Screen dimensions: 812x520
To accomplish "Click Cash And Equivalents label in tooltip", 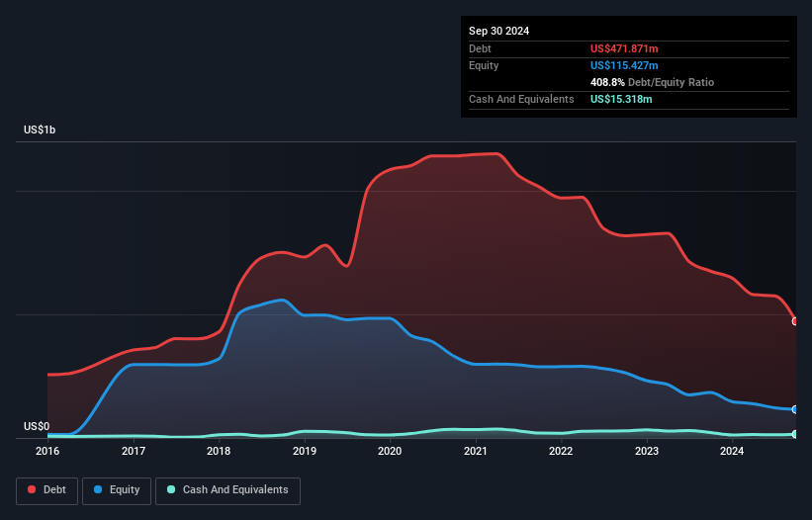I will point(521,99).
